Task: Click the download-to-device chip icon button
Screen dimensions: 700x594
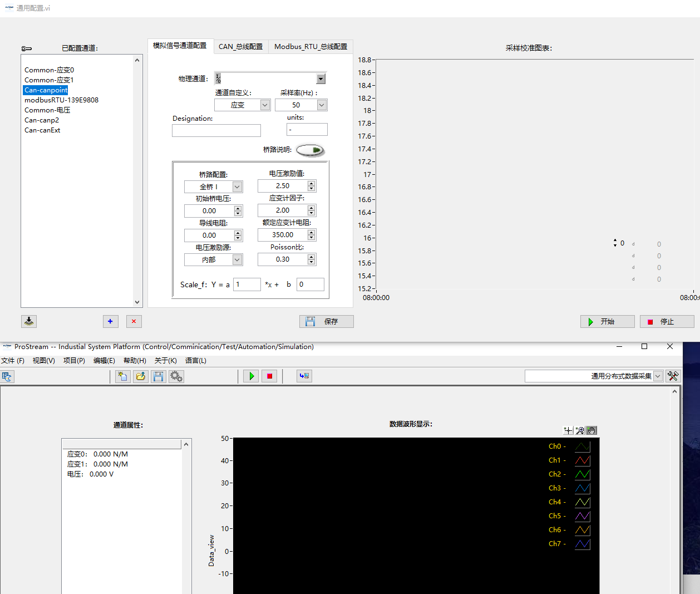Action: coord(29,321)
